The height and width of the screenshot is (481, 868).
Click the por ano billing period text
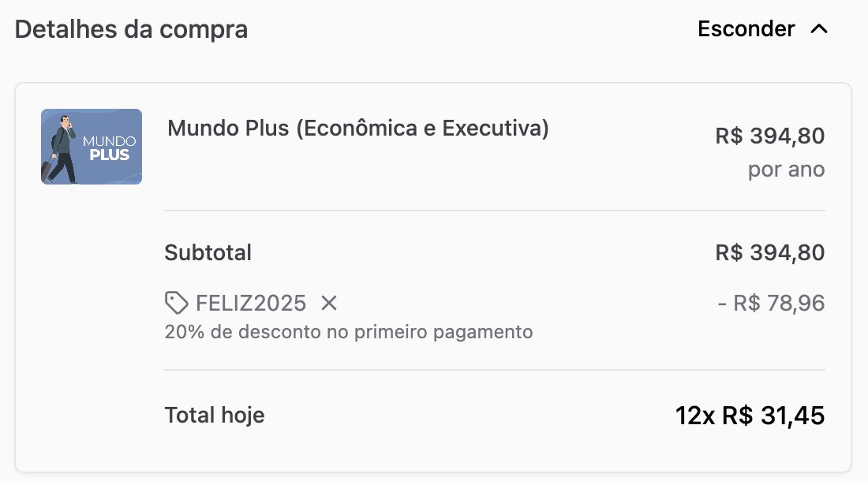(786, 170)
